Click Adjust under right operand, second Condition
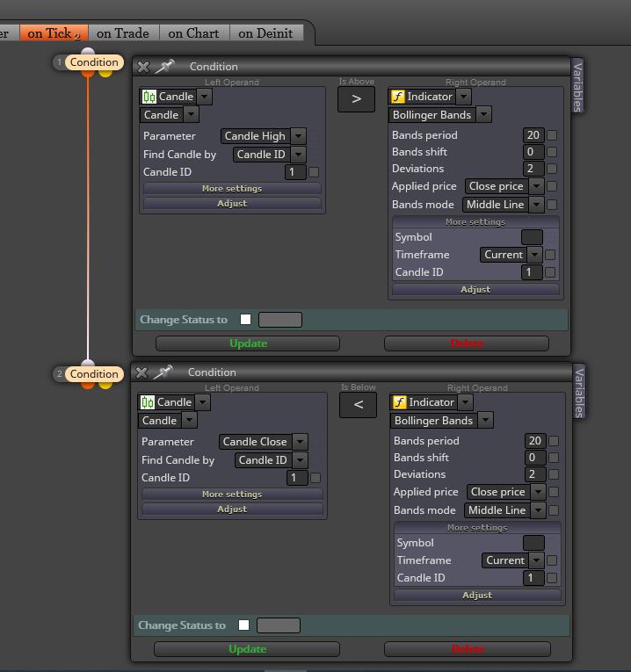The image size is (631, 672). (477, 596)
